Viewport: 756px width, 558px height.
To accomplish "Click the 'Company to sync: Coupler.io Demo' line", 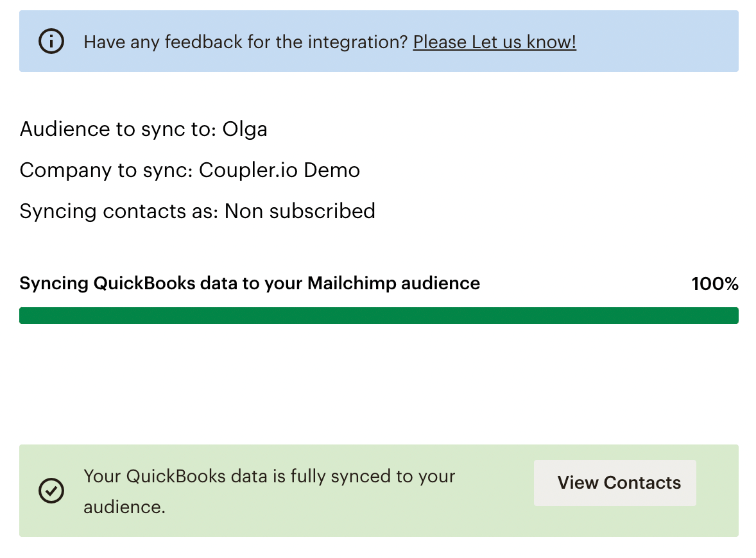I will [x=190, y=170].
